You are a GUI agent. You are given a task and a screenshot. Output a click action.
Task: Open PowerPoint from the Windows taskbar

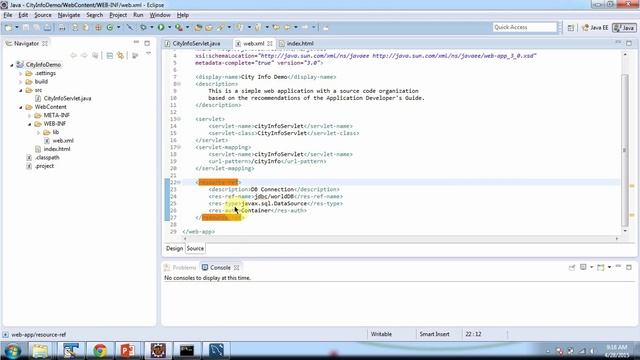(128, 351)
